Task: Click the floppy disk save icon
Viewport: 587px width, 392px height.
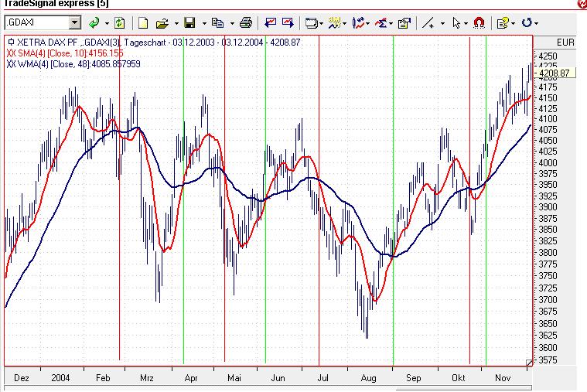Action: coord(189,23)
